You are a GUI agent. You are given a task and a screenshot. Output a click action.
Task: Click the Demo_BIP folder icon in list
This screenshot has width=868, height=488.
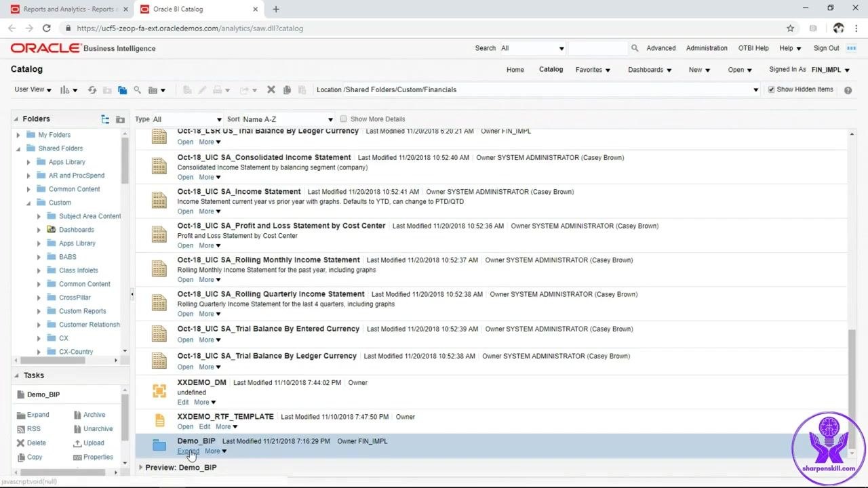159,445
